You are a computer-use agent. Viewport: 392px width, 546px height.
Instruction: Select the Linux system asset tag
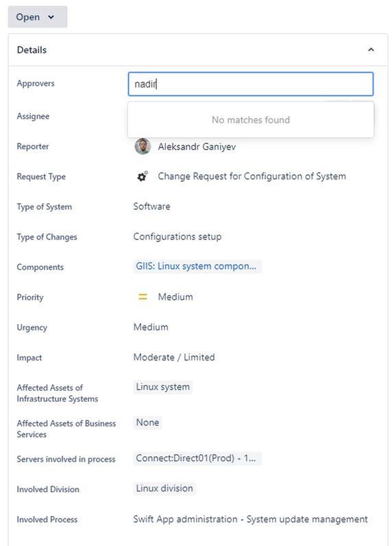tap(163, 387)
